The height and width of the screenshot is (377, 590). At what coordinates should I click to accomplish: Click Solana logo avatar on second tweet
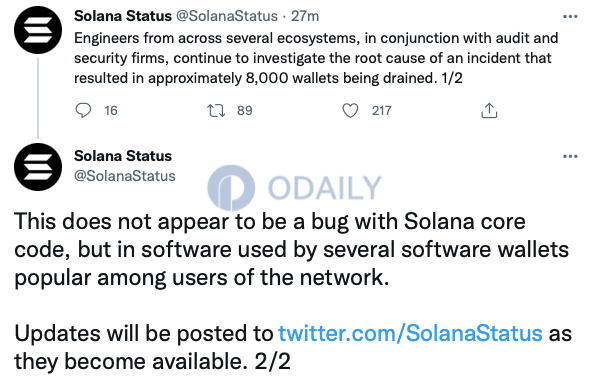(38, 167)
